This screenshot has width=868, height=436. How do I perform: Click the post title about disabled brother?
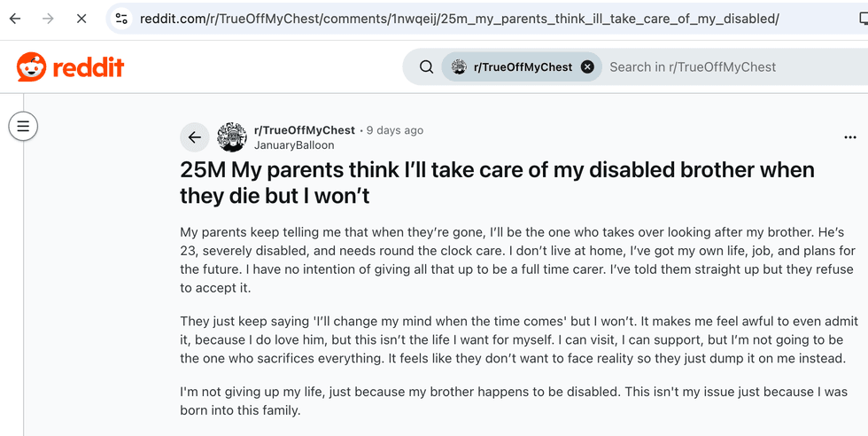(x=497, y=183)
